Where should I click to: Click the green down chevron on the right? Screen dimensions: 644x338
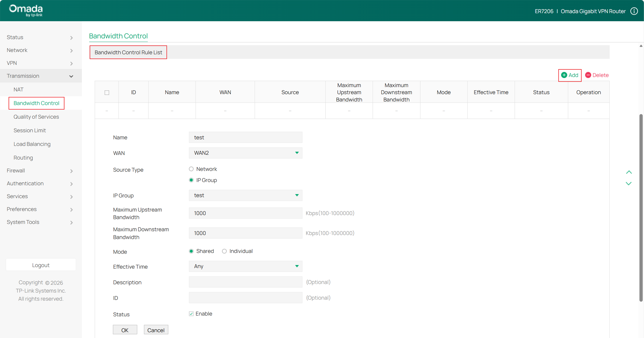pyautogui.click(x=629, y=184)
